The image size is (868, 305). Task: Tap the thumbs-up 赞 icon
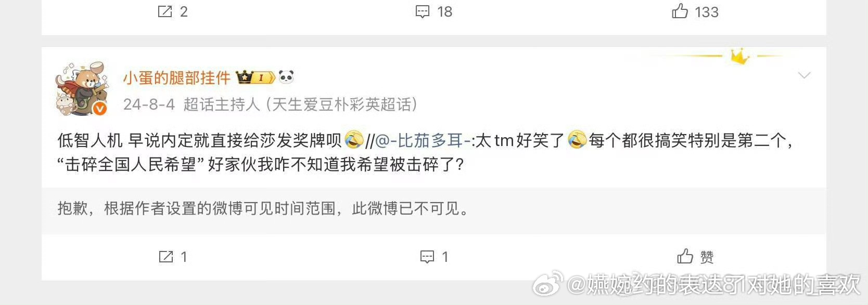coord(685,256)
